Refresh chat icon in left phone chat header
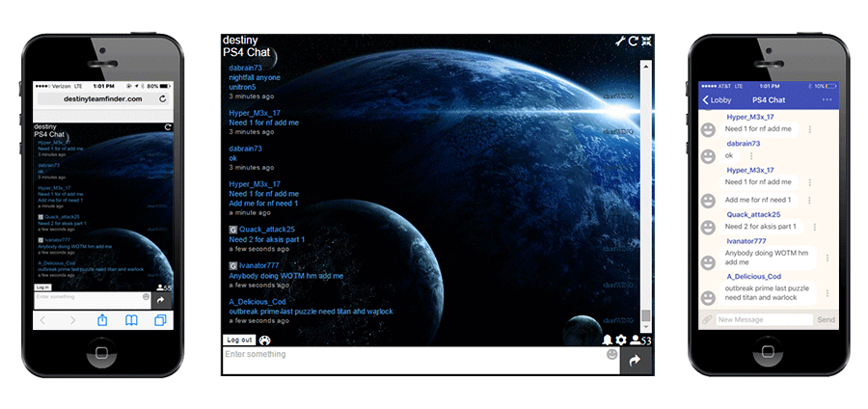The width and height of the screenshot is (868, 409). (x=168, y=127)
